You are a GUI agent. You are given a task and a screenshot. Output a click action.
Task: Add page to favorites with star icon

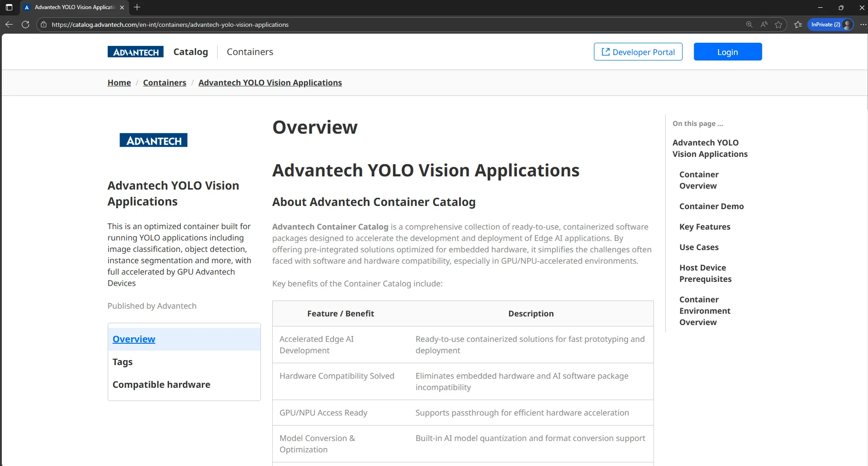point(778,25)
